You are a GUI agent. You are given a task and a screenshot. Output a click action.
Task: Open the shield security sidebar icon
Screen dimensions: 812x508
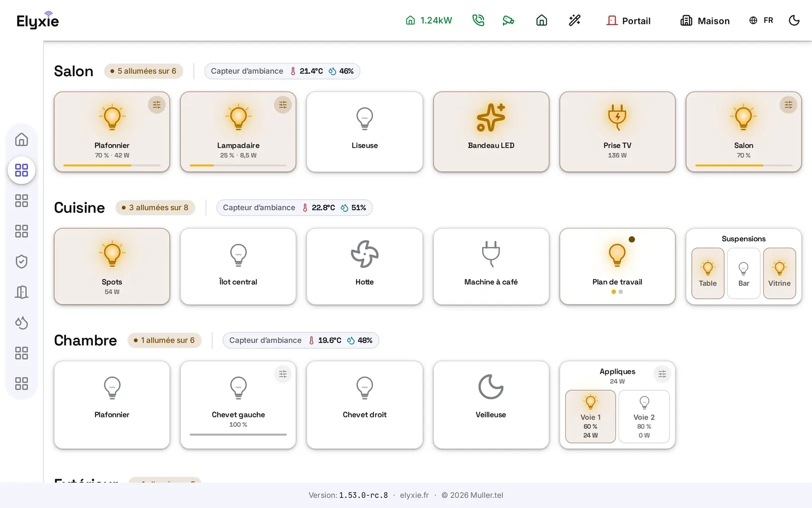click(21, 262)
